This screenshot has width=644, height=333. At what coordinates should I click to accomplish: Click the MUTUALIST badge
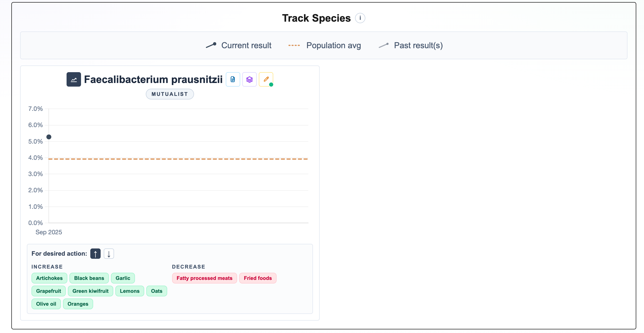click(170, 94)
